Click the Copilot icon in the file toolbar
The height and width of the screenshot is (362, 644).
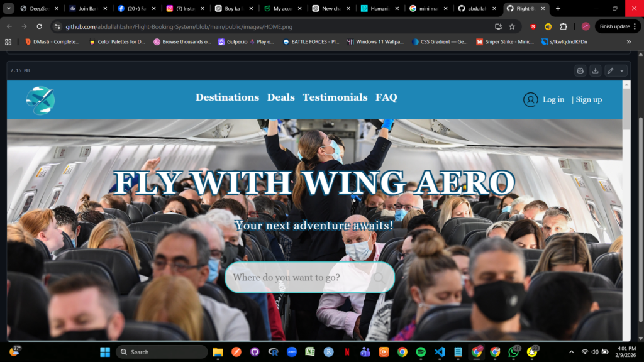pyautogui.click(x=580, y=70)
